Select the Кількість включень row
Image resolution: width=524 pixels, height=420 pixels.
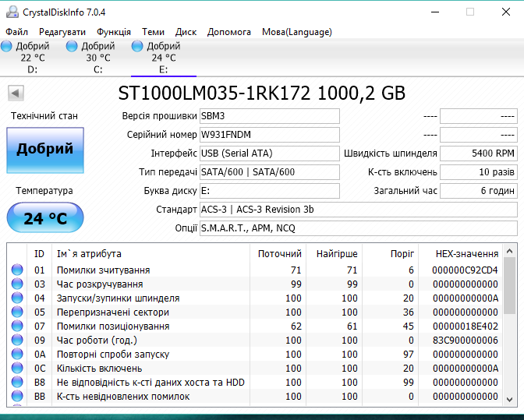coord(255,368)
